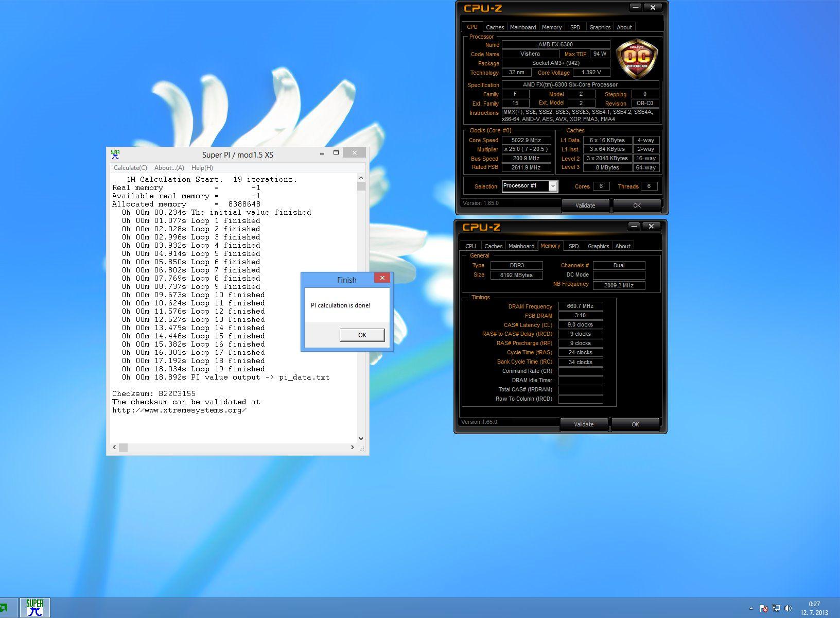Click the NB Frequency value 2009.2 MHz
840x618 pixels.
619,285
